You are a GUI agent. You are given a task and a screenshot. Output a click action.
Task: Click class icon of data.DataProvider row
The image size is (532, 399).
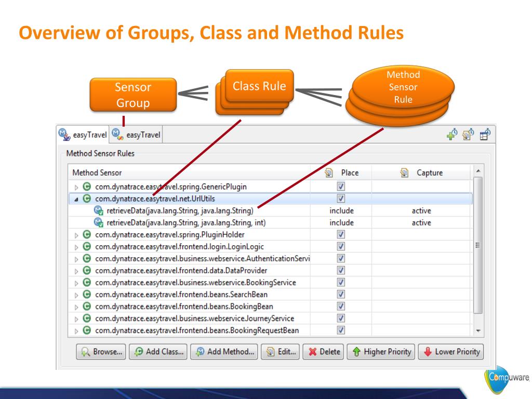87,270
